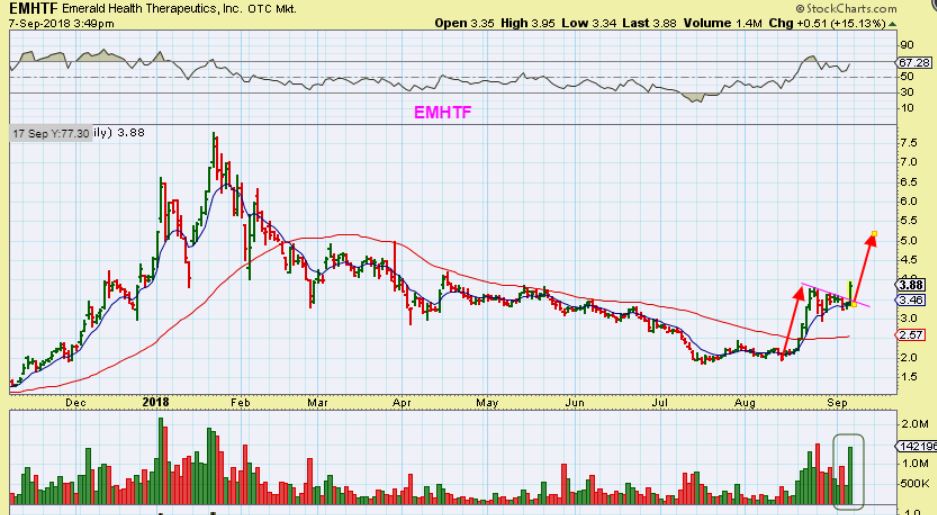Click the Feb month label
937x515 pixels.
tap(240, 403)
